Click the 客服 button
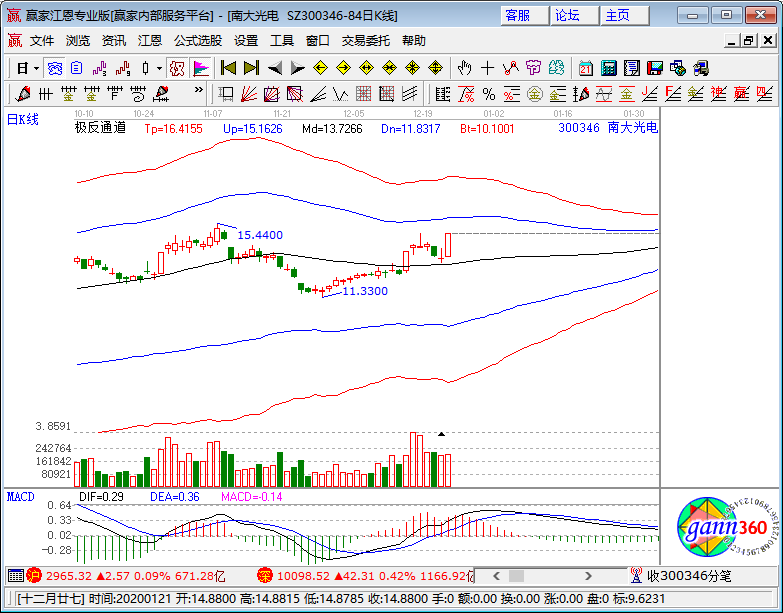Viewport: 783px width, 613px height. (x=524, y=15)
